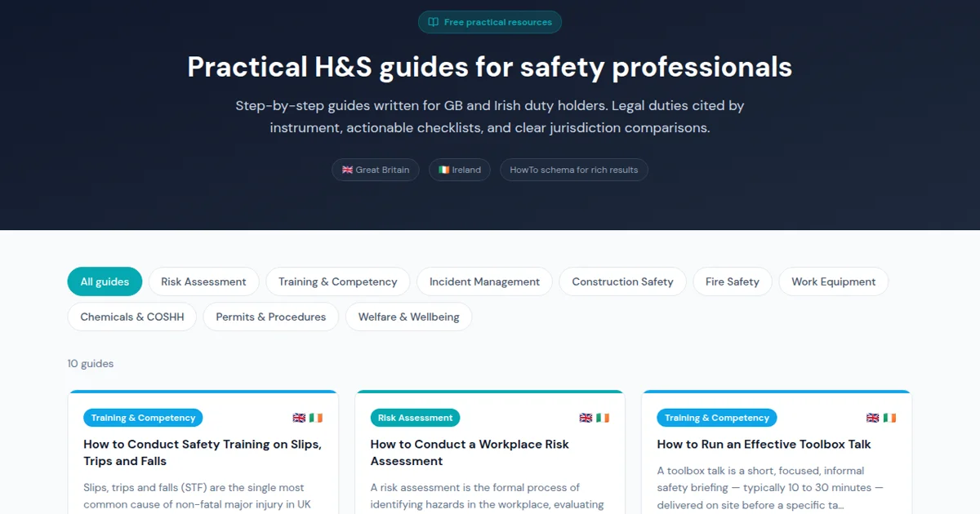Filter guides by Work Equipment
This screenshot has width=980, height=514.
coord(834,281)
